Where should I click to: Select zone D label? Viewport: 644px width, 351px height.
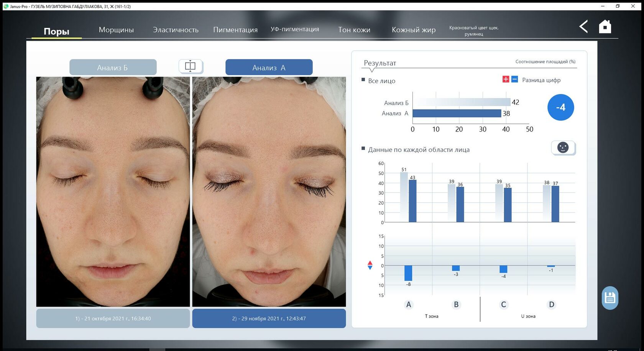[551, 305]
